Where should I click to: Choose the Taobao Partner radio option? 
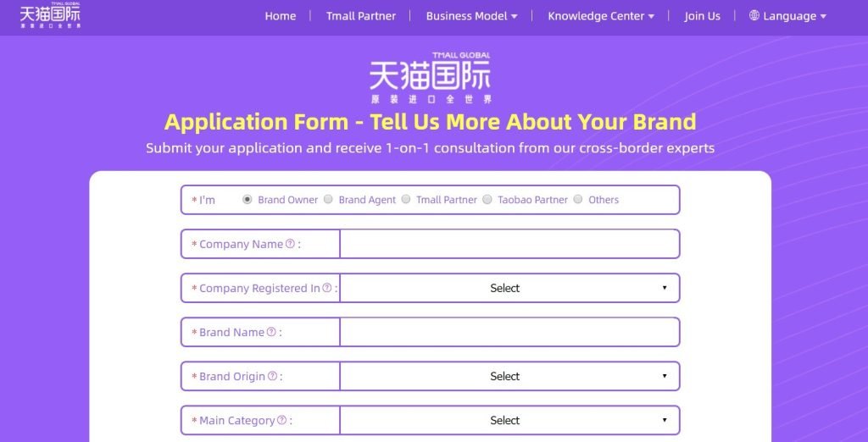(487, 200)
